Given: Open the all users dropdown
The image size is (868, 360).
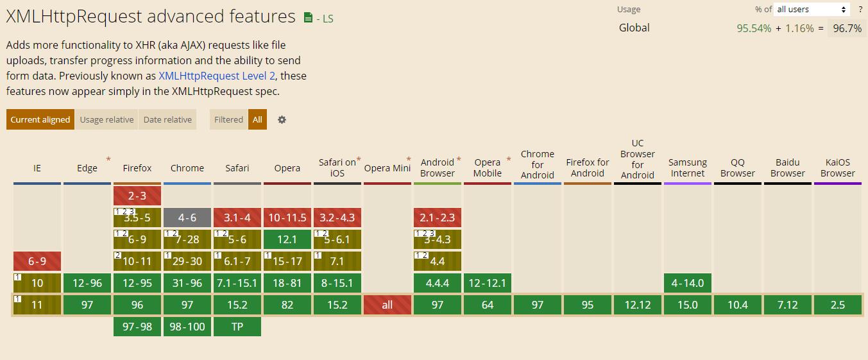Looking at the screenshot, I should pyautogui.click(x=812, y=9).
